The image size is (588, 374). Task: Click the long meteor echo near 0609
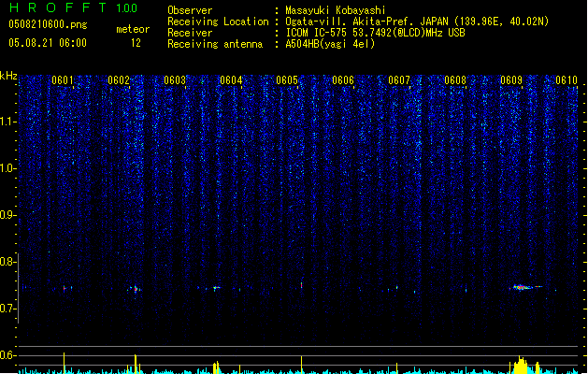point(525,287)
